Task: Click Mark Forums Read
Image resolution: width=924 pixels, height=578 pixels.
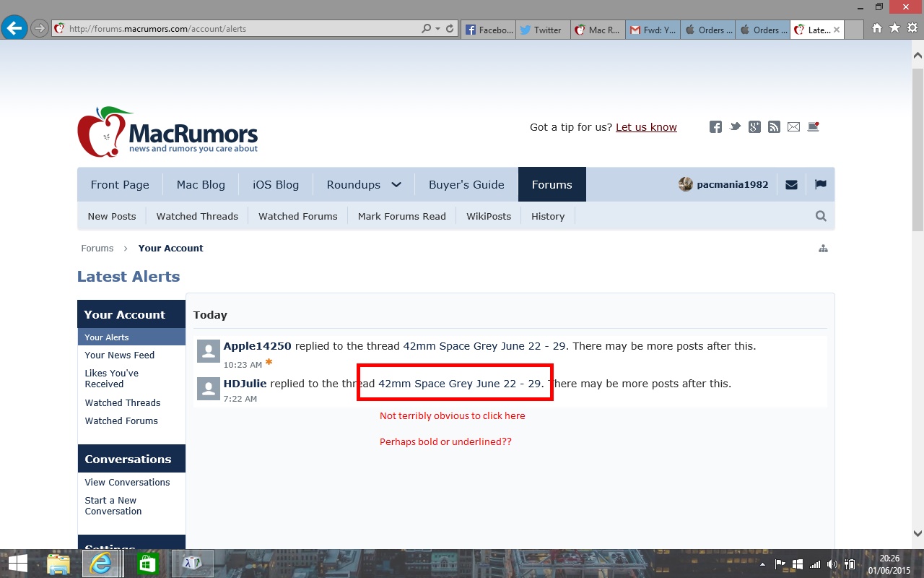Action: click(x=402, y=216)
